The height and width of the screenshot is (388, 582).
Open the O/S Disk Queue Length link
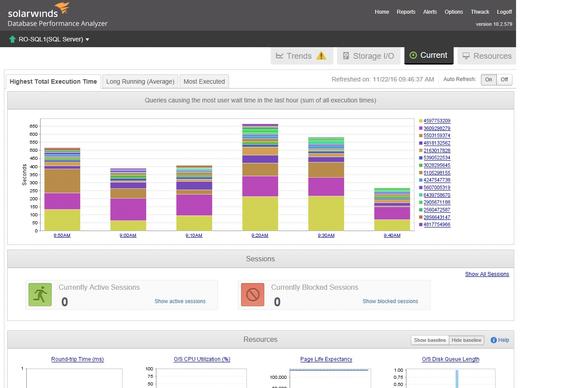point(450,359)
